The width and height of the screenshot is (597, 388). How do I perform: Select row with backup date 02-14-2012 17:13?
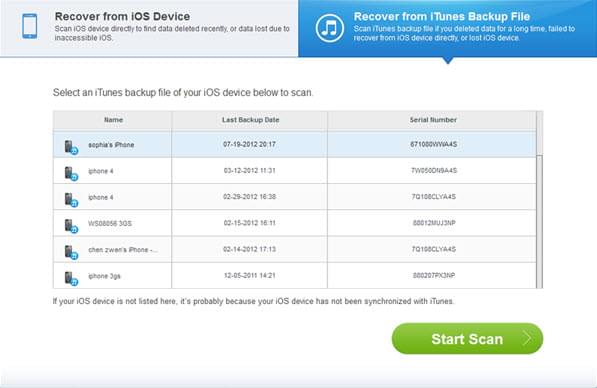point(295,249)
